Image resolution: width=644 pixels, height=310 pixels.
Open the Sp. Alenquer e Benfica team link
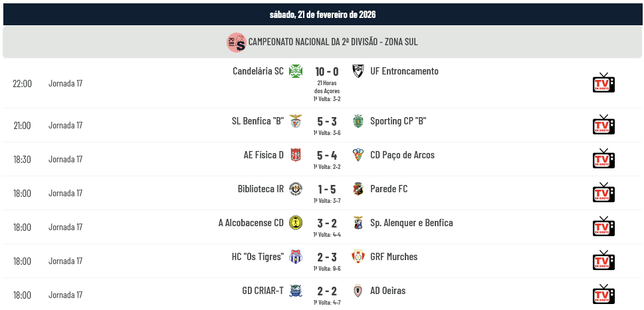point(411,223)
